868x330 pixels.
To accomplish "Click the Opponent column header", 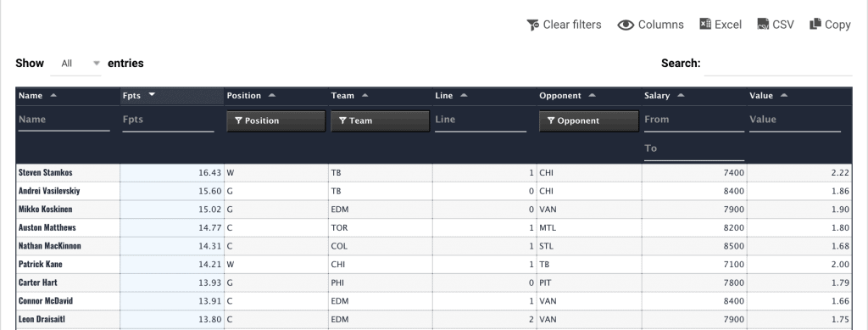I will pos(589,96).
